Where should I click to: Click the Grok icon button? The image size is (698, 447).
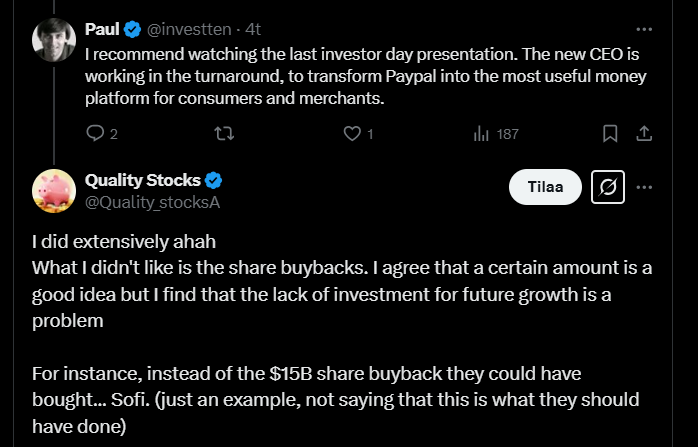pos(608,187)
